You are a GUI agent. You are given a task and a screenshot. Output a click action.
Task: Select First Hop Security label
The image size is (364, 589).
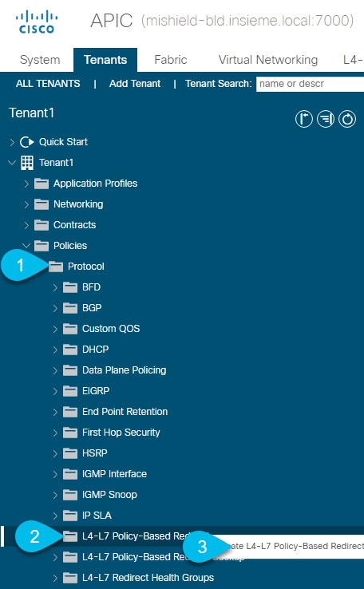[x=121, y=433]
